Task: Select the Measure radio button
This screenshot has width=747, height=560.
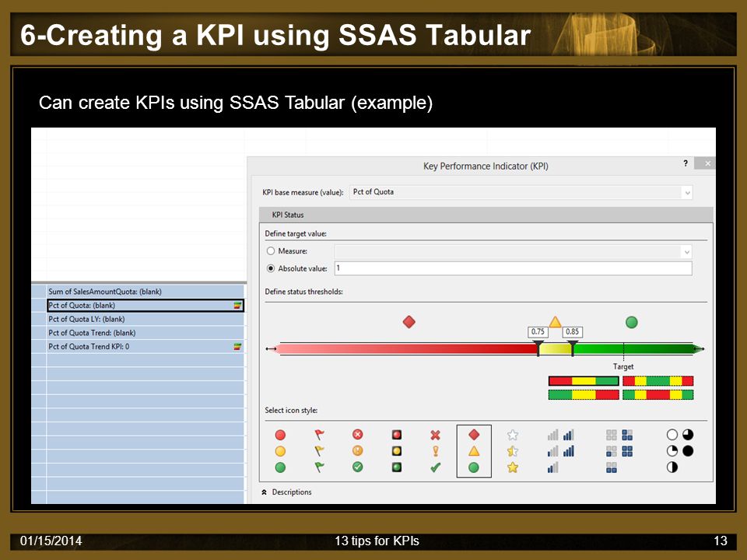Action: (271, 250)
